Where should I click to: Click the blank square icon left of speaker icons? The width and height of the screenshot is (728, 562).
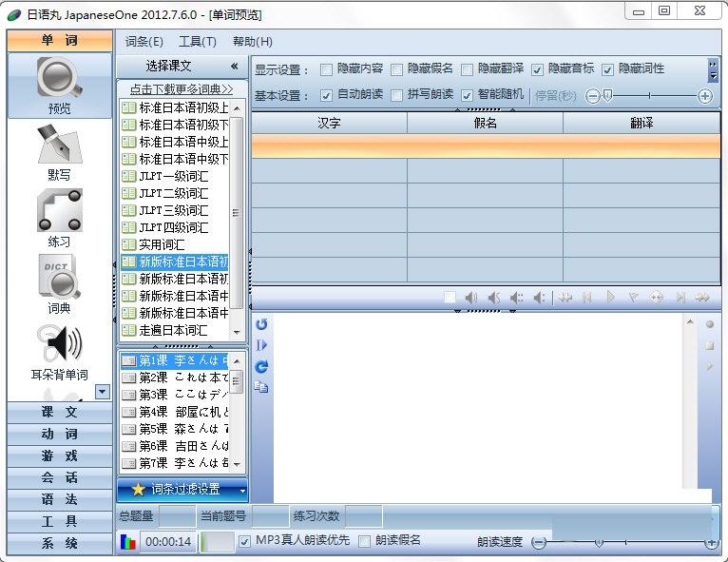click(x=450, y=298)
